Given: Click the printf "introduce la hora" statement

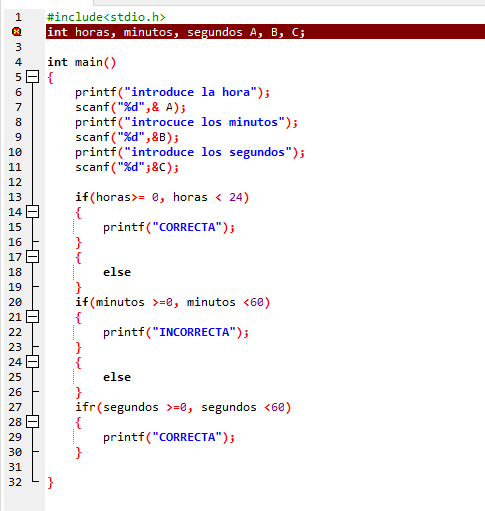Looking at the screenshot, I should pyautogui.click(x=172, y=92).
